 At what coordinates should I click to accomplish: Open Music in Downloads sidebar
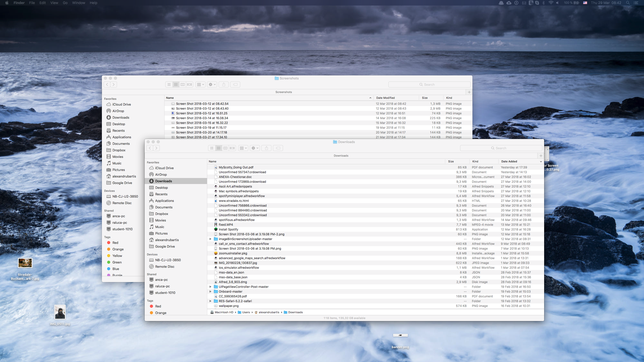coord(176,227)
